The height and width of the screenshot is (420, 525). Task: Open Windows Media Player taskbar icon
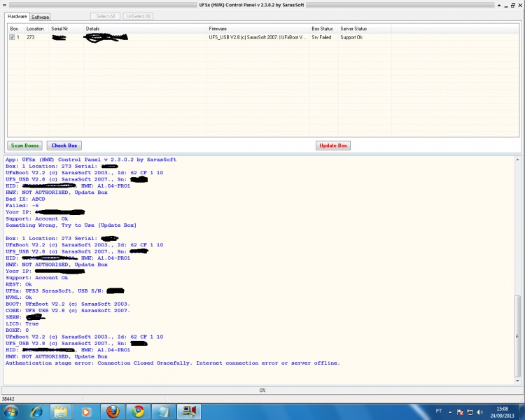(86, 412)
